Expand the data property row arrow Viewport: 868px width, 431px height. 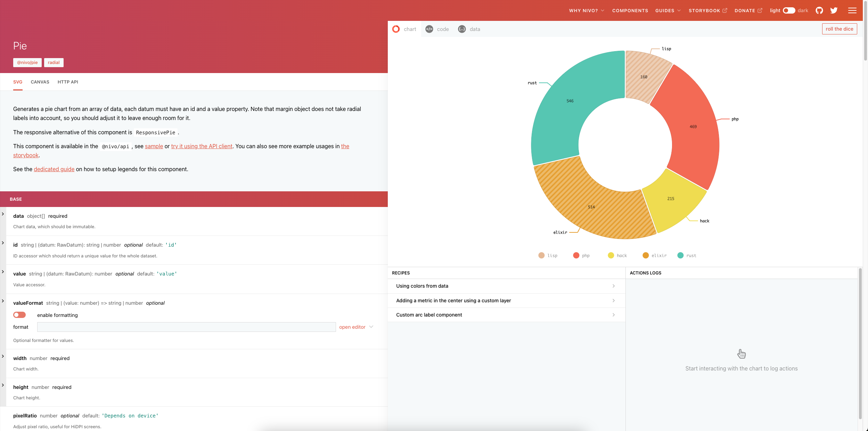point(3,214)
